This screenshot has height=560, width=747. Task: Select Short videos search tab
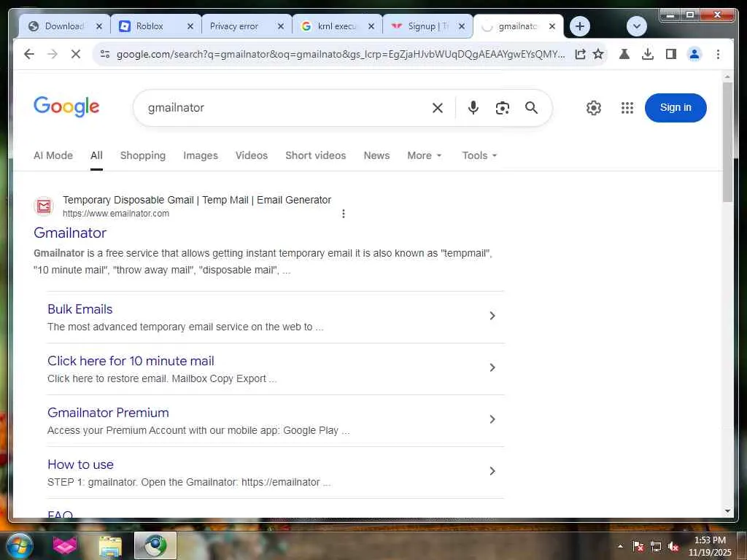[x=315, y=155]
